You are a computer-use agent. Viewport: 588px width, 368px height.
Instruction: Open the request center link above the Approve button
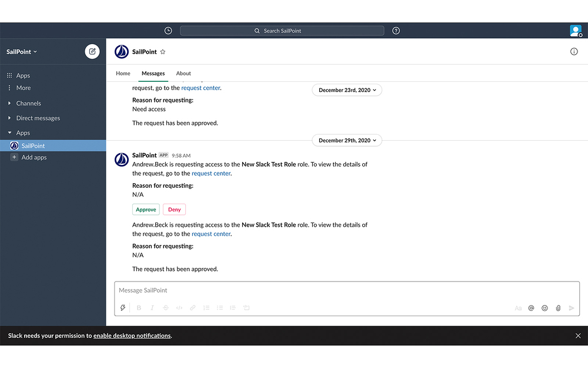(x=211, y=174)
